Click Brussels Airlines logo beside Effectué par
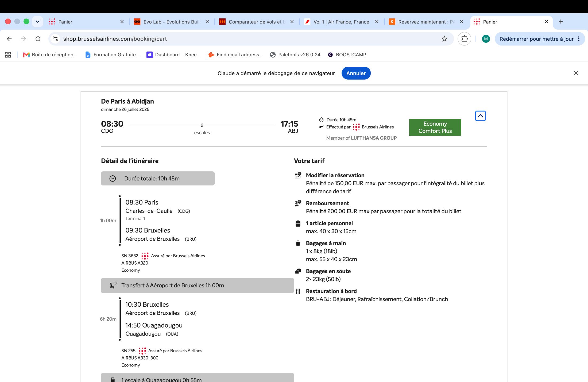Image resolution: width=588 pixels, height=382 pixels. click(x=356, y=127)
